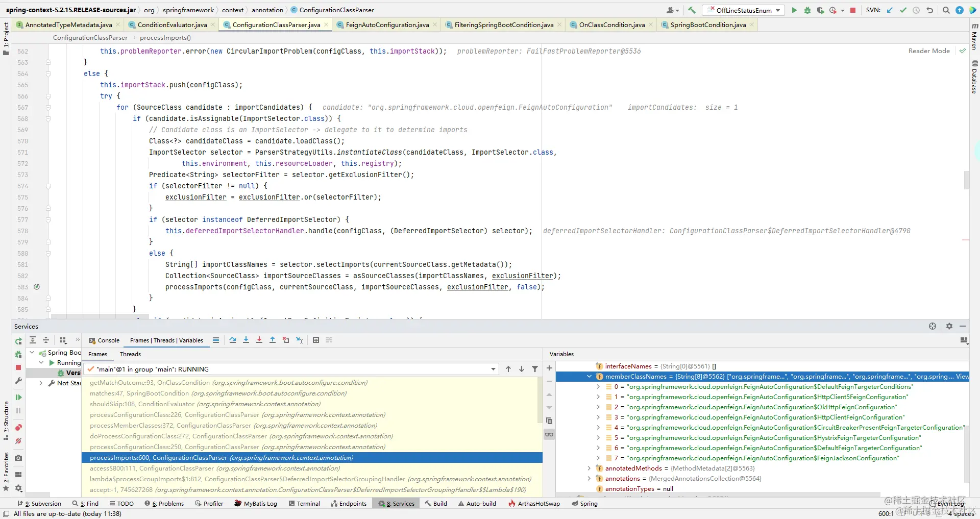
Task: Click variables panel horizontal scrollbar
Action: coord(718,495)
